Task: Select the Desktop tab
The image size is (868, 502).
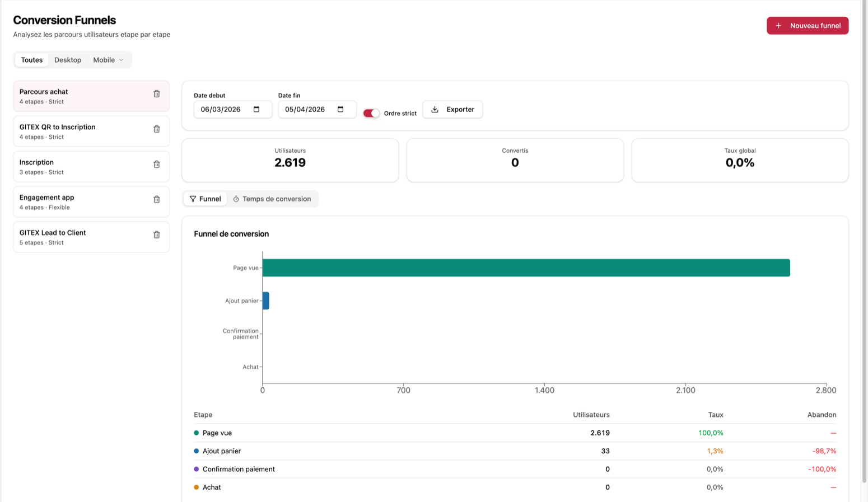Action: [x=67, y=59]
